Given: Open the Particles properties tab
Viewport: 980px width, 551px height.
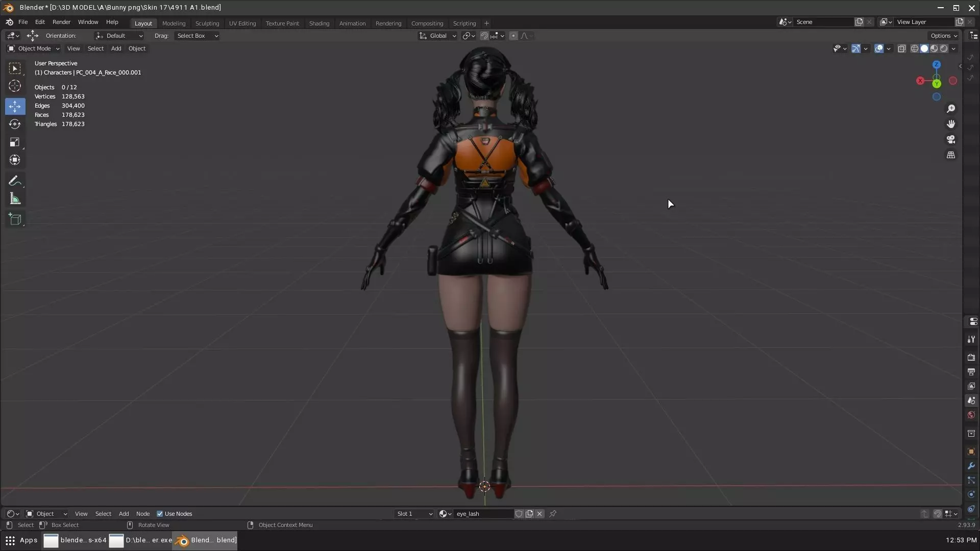Looking at the screenshot, I should point(971,480).
